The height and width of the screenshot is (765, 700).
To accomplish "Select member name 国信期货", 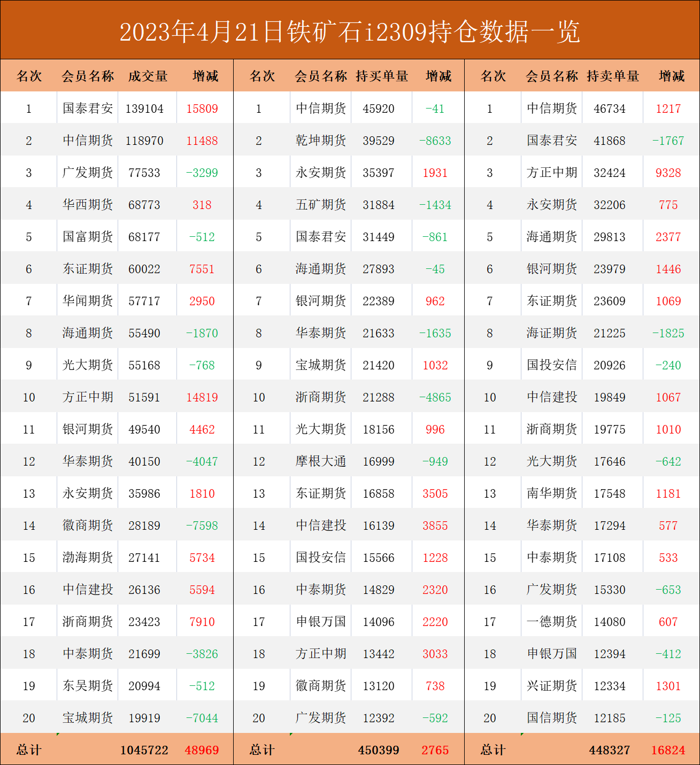I will tap(552, 718).
